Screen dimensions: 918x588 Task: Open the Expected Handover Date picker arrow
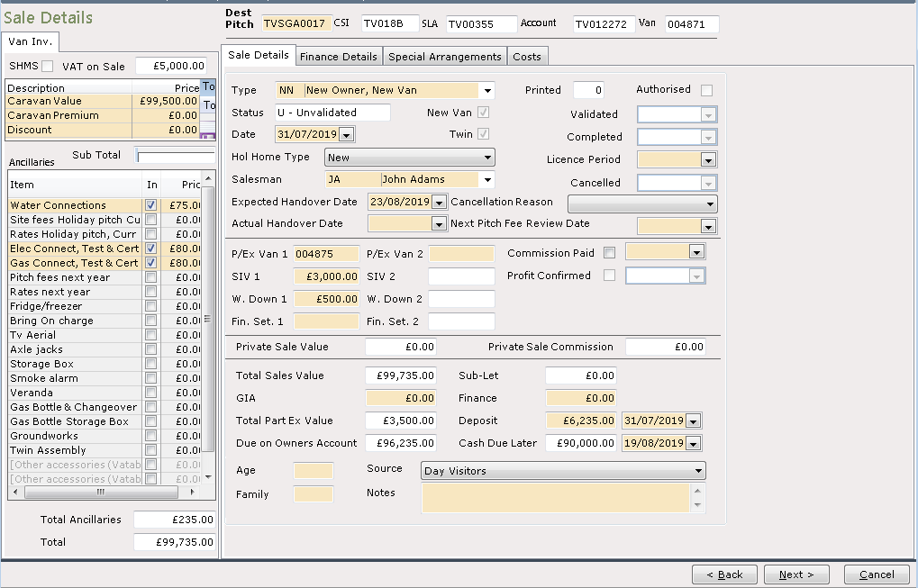coord(439,203)
